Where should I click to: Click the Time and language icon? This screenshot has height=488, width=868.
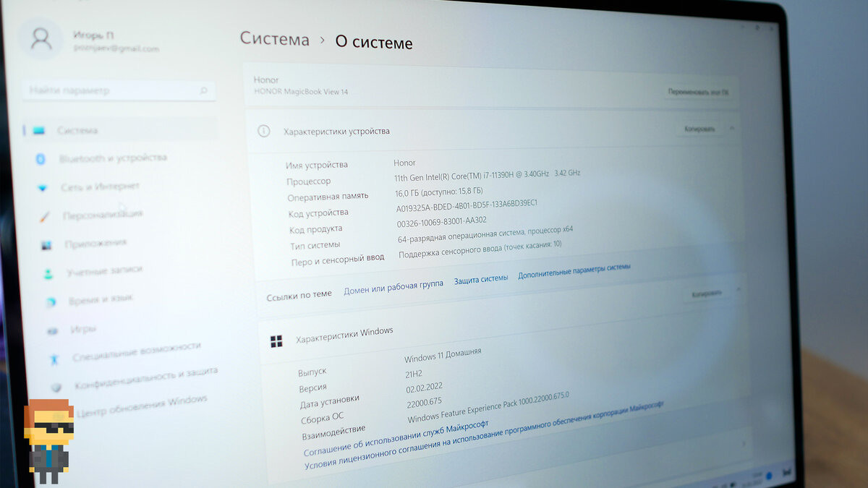pos(51,302)
